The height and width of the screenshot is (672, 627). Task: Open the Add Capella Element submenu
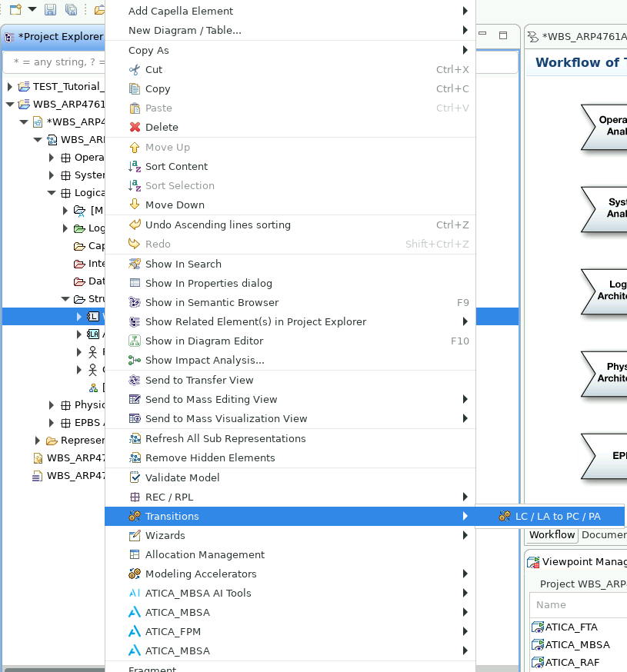point(290,11)
